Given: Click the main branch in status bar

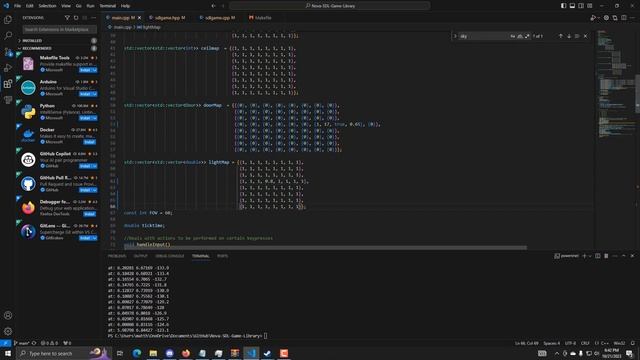Looking at the screenshot, I should (22, 343).
